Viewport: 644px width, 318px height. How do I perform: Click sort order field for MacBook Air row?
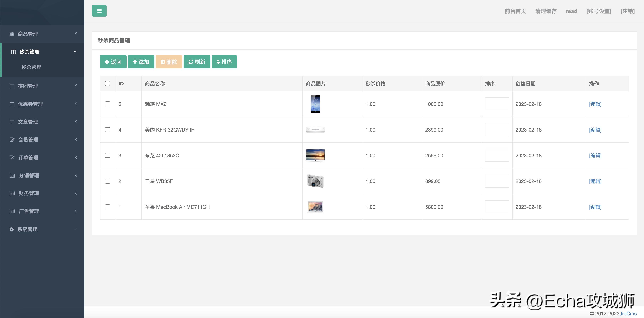tap(497, 207)
